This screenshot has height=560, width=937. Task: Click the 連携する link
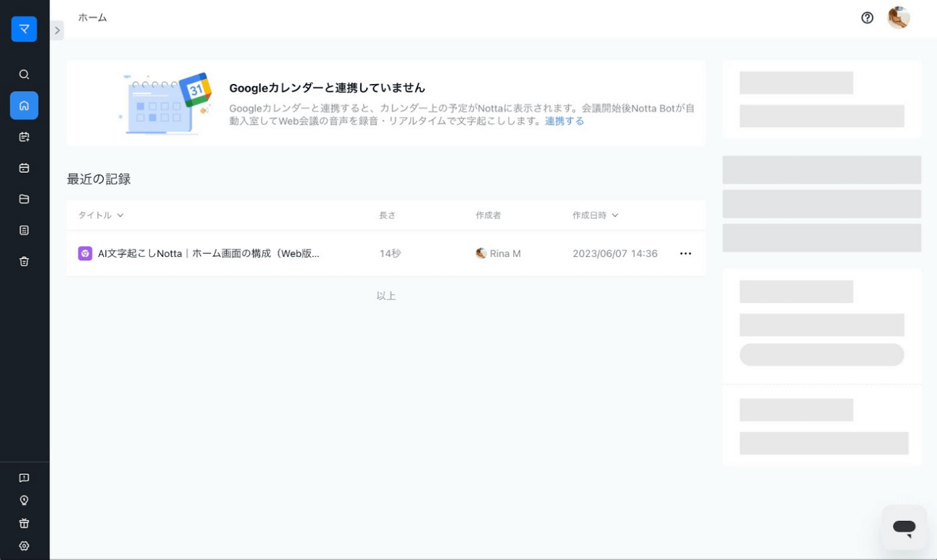pos(564,121)
